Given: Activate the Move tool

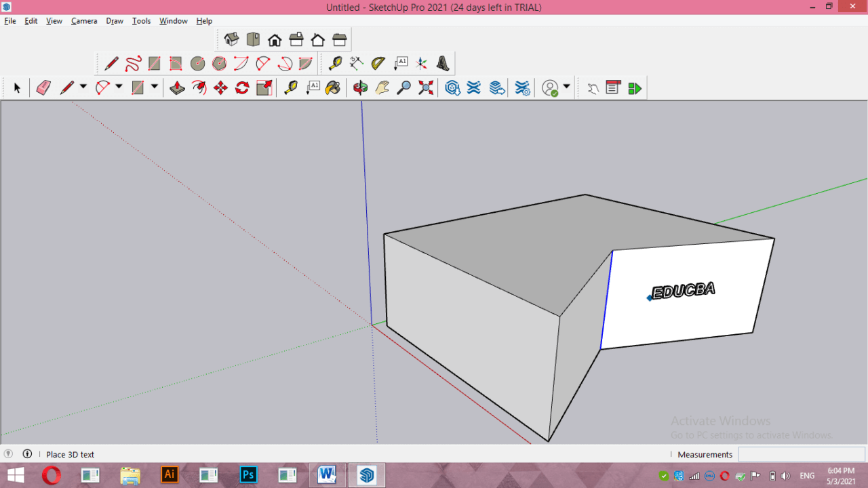Looking at the screenshot, I should (220, 87).
